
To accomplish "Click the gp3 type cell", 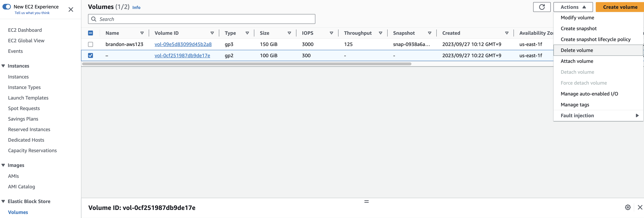I will tap(229, 44).
